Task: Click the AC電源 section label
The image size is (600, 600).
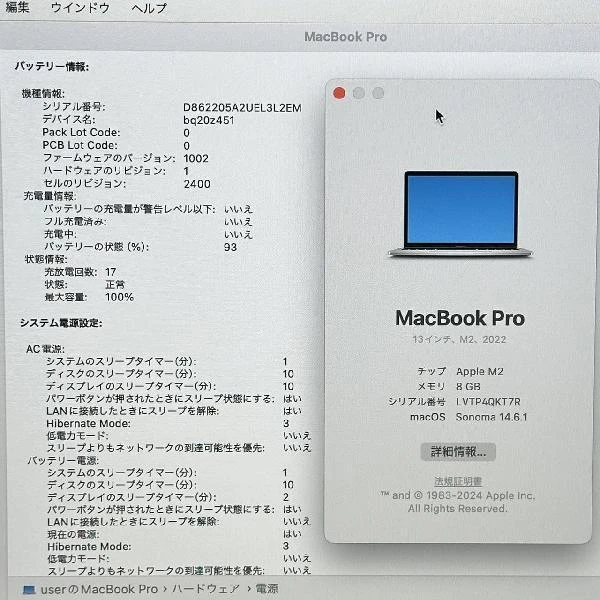Action: click(45, 349)
